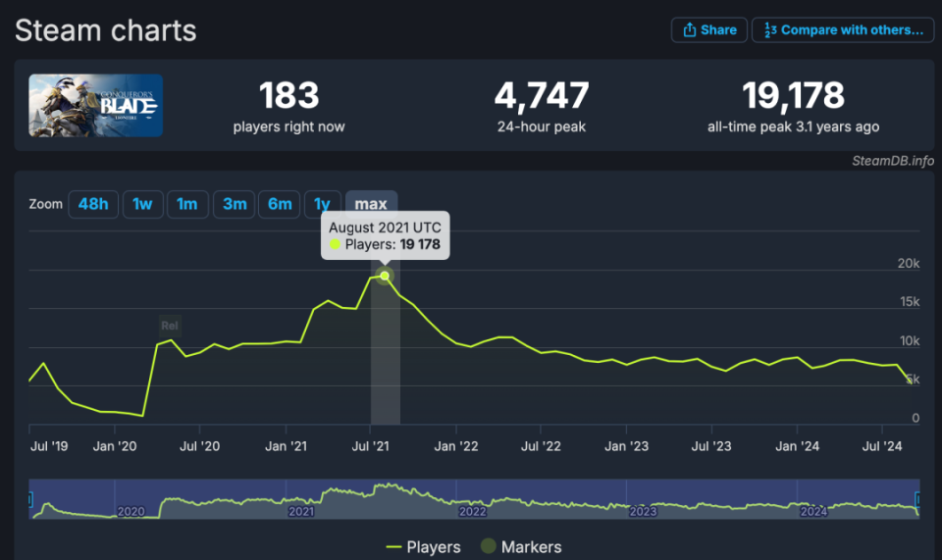Click the Jan '24 axis label
This screenshot has width=942, height=560.
[797, 446]
